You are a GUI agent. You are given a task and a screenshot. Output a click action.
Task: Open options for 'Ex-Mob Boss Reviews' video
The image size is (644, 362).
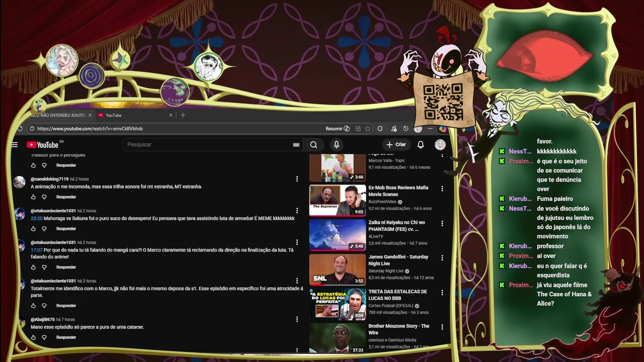(x=442, y=189)
